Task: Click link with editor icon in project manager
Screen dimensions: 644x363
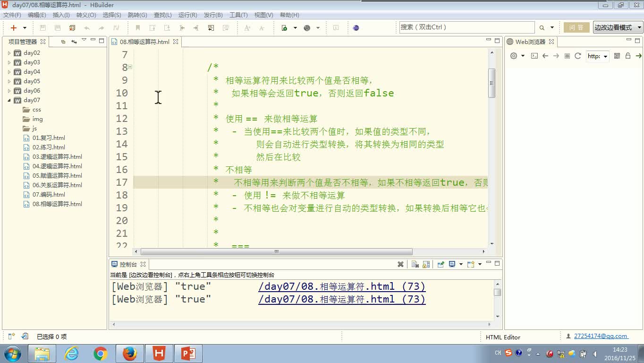Action: tap(74, 42)
